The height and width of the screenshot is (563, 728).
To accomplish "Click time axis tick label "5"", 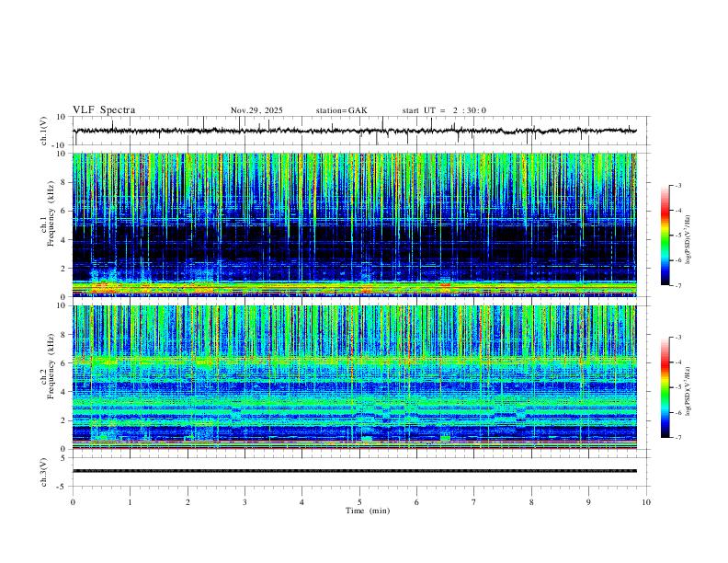I will 359,502.
